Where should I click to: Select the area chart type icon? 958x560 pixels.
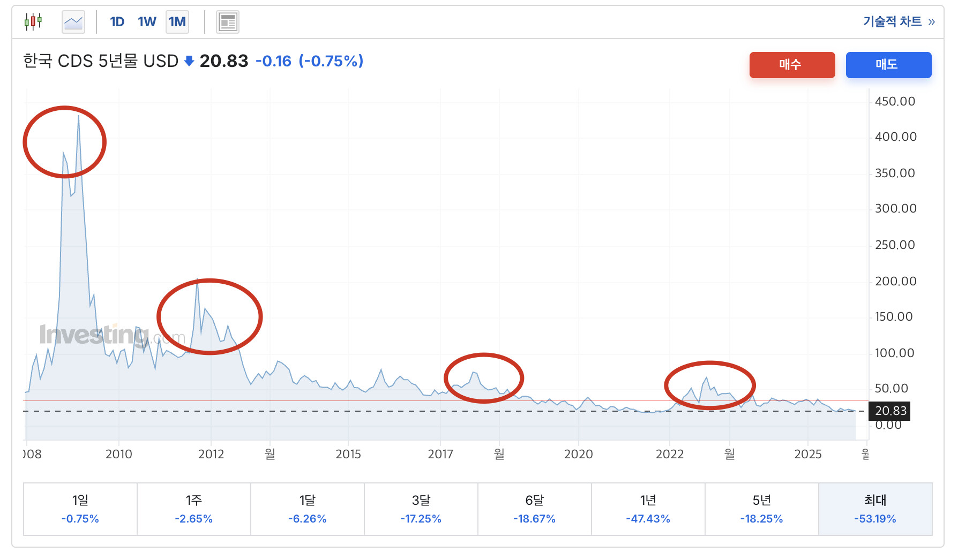click(x=73, y=22)
